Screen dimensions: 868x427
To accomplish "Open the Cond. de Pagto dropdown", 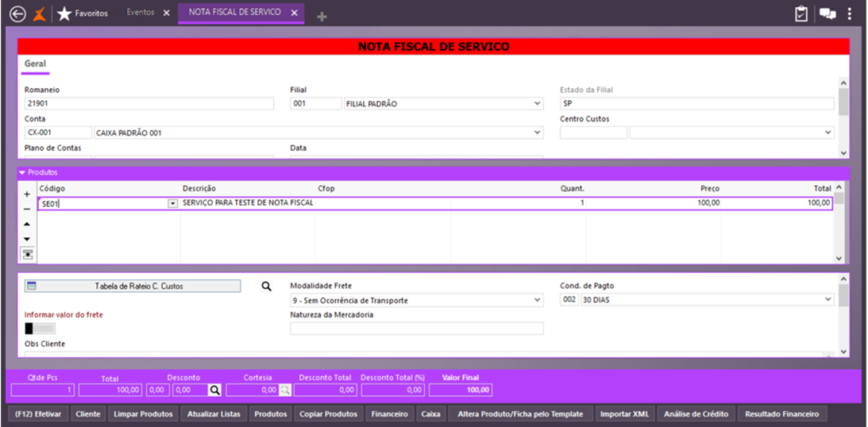I will [828, 300].
